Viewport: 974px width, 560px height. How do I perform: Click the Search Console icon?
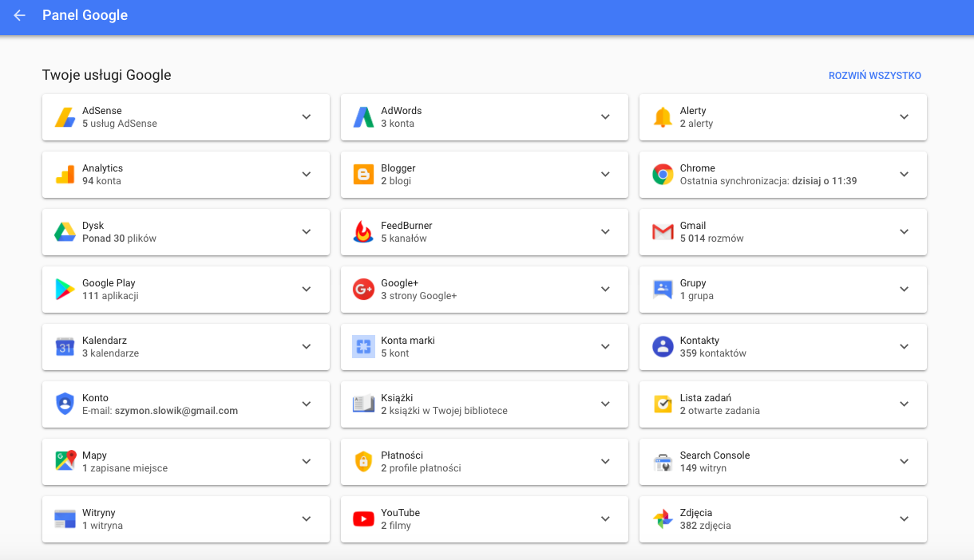(x=663, y=462)
